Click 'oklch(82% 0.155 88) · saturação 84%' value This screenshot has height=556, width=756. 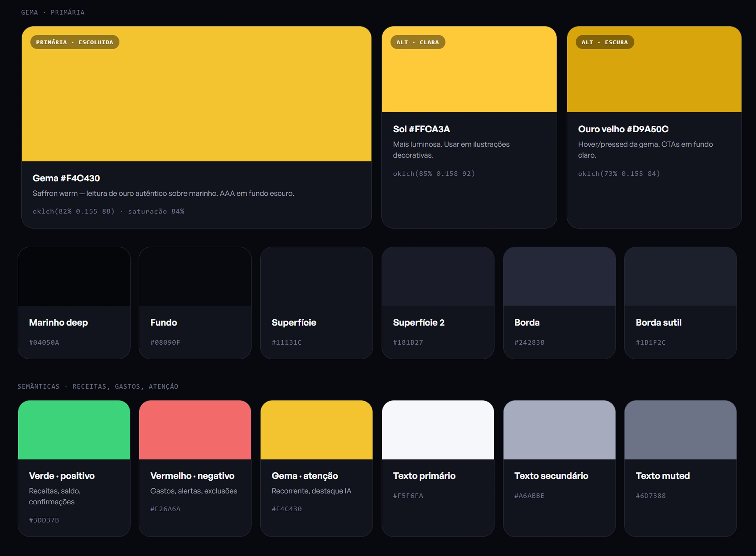tap(108, 211)
